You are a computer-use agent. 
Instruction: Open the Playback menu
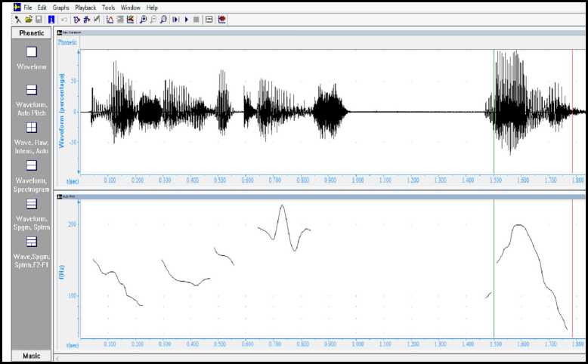coord(86,8)
